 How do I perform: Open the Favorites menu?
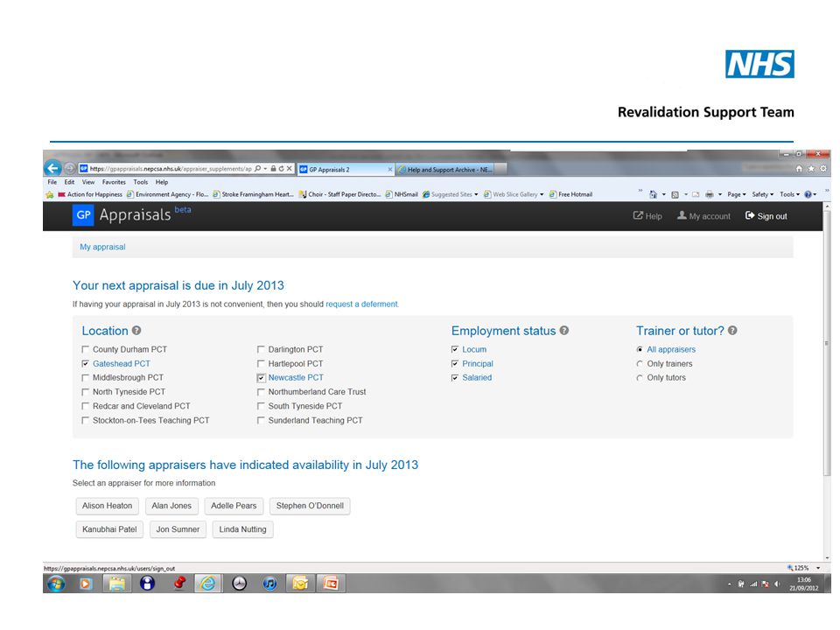(x=114, y=182)
